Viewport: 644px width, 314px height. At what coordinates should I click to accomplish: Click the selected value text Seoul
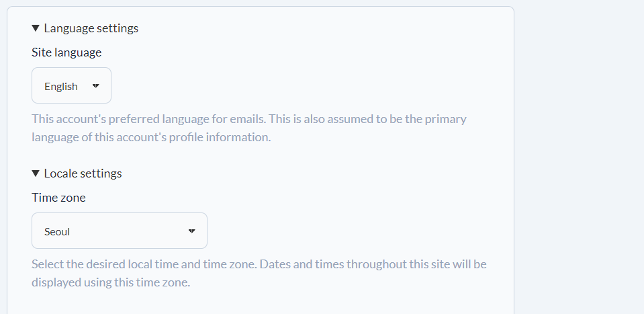57,232
